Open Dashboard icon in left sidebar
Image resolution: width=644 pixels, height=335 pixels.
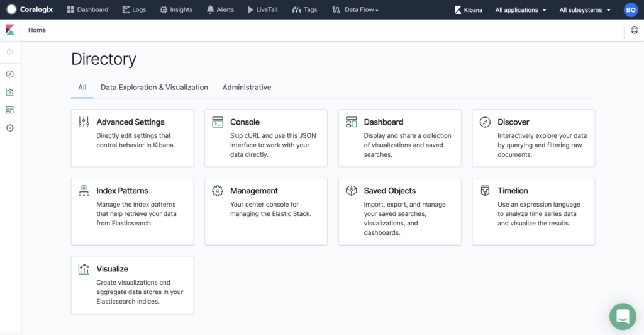coord(10,110)
